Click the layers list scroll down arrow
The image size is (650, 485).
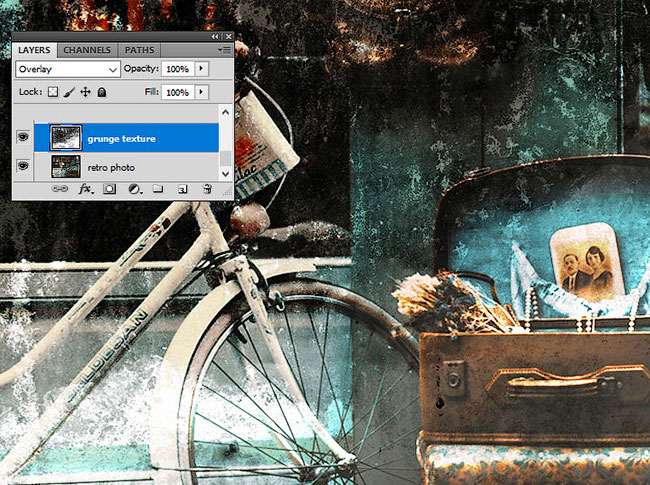[226, 173]
